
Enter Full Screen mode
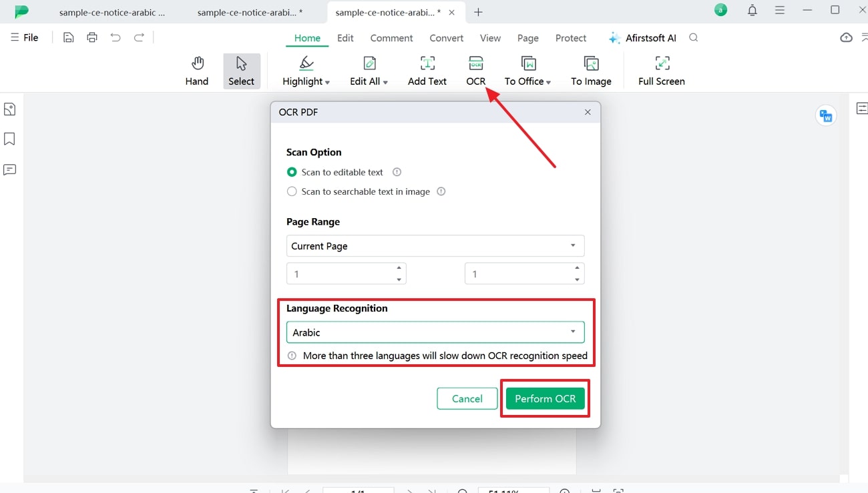click(662, 71)
